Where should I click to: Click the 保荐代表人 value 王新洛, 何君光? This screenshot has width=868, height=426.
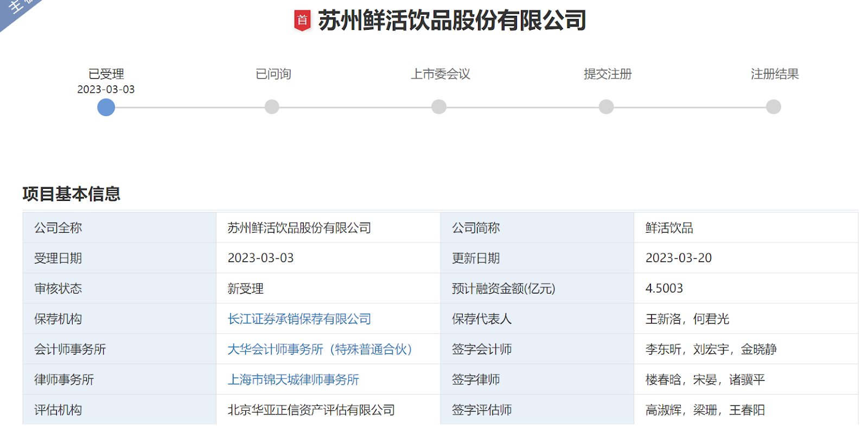click(x=687, y=319)
